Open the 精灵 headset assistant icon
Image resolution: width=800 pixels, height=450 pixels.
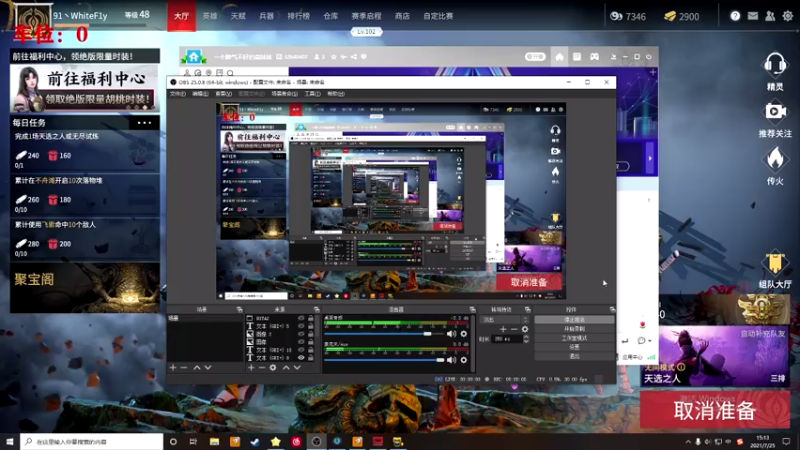click(774, 65)
